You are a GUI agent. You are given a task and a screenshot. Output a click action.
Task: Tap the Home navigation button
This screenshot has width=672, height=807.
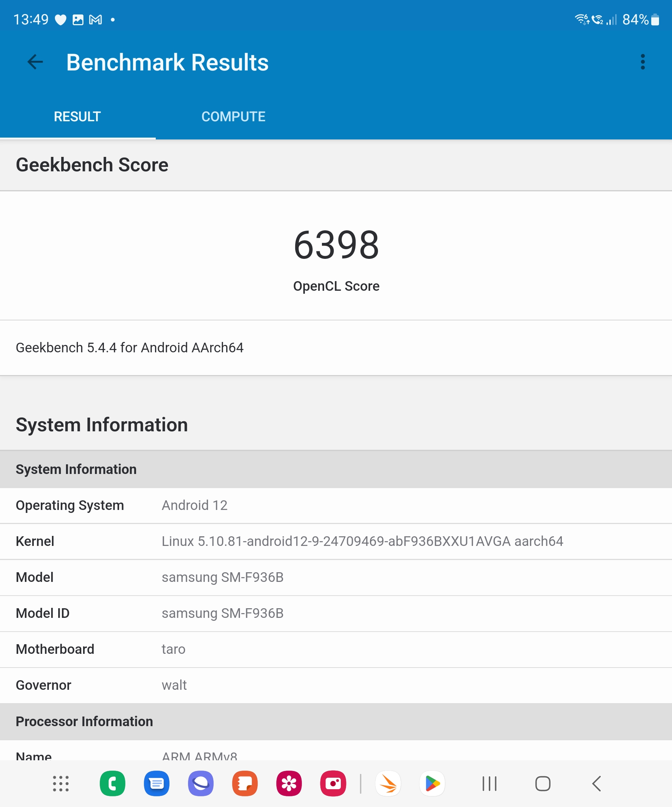[x=543, y=784]
